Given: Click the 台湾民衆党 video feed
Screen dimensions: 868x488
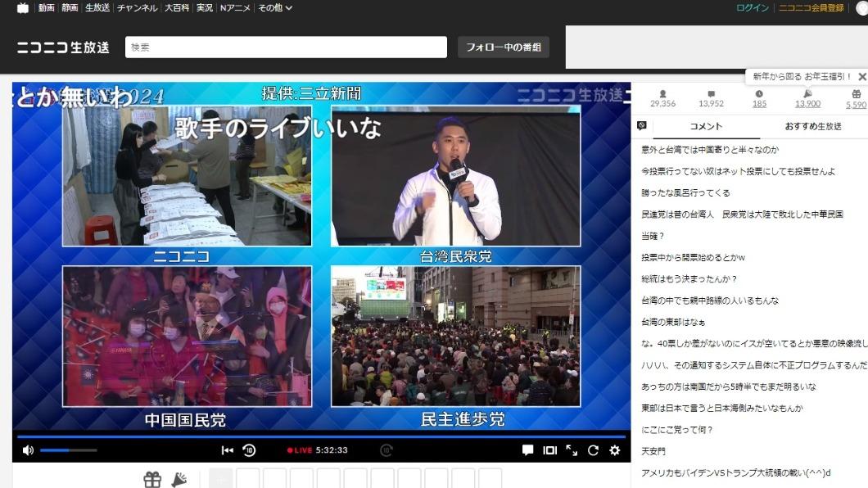Looking at the screenshot, I should (x=455, y=177).
